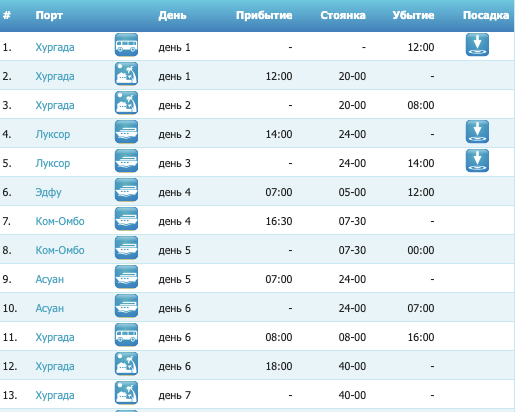Click the ship icon in row 4 Луксор

click(x=126, y=132)
